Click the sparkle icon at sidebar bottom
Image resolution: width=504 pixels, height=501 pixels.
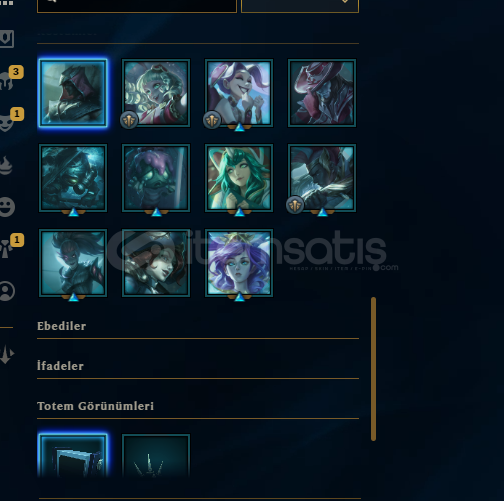click(7, 354)
